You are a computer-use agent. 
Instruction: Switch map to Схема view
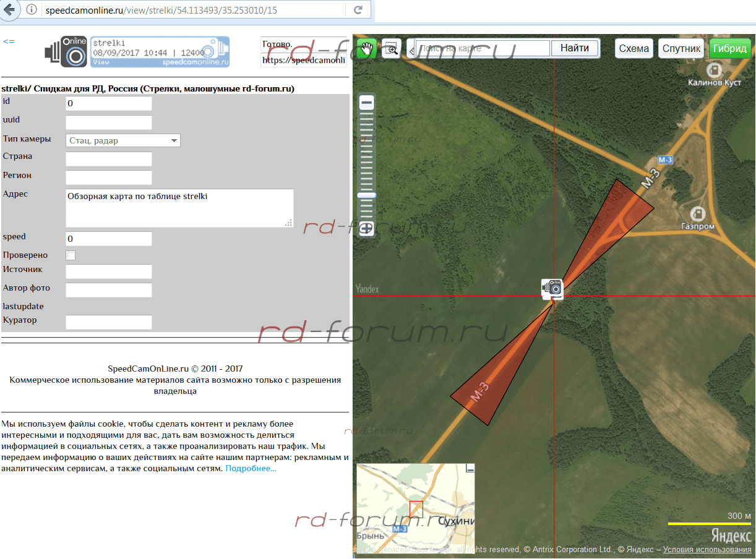[634, 48]
